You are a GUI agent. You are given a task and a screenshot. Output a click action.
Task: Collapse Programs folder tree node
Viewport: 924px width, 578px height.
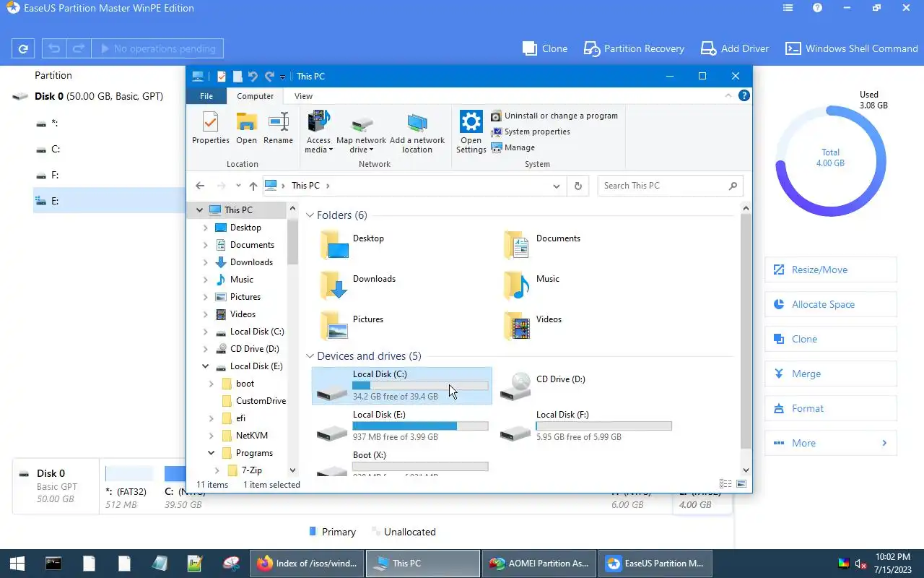[211, 453]
